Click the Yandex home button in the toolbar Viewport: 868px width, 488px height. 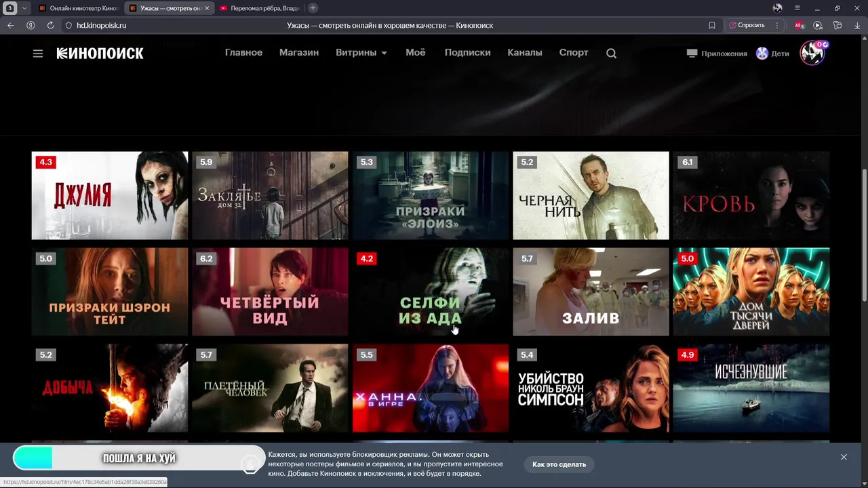coord(31,25)
